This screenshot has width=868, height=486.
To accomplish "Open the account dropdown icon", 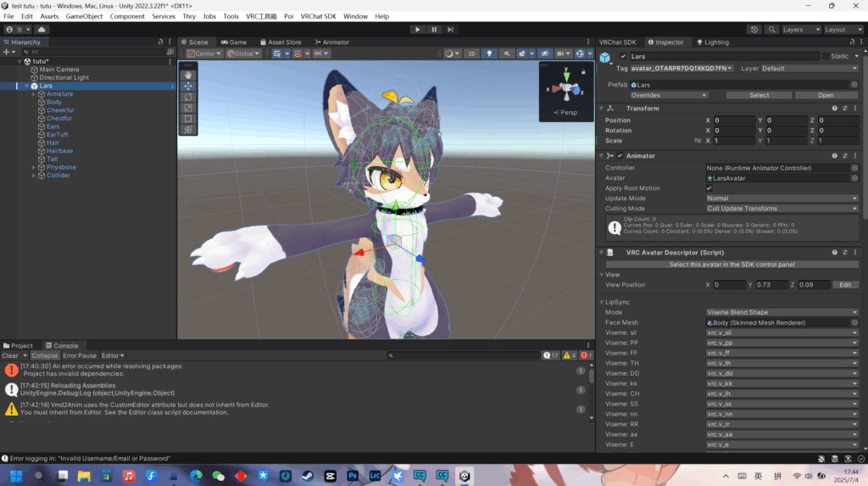I will point(18,30).
